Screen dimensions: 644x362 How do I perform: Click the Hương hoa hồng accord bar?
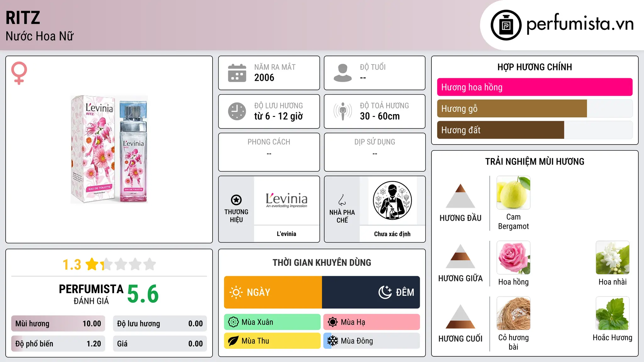(x=535, y=87)
